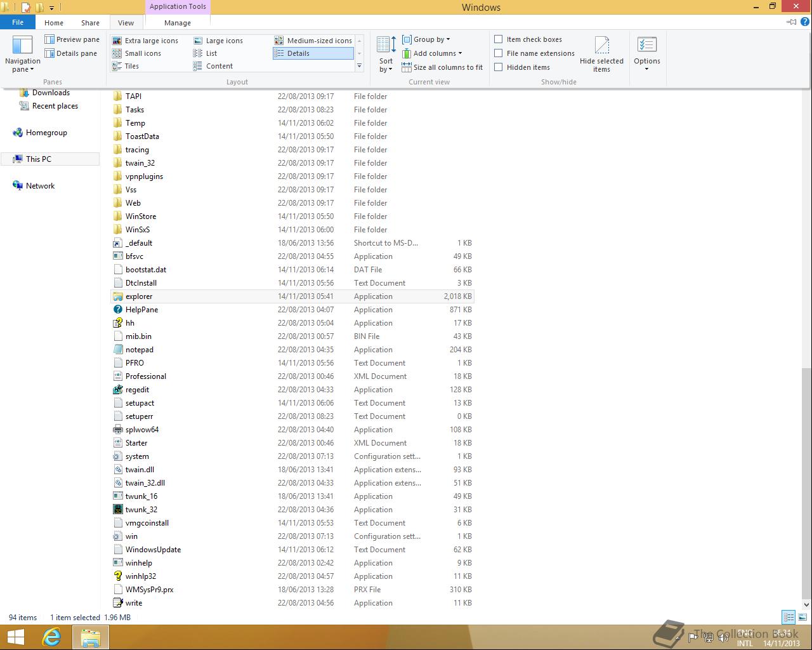Toggle the Details pane
This screenshot has width=812, height=650.
coord(71,53)
